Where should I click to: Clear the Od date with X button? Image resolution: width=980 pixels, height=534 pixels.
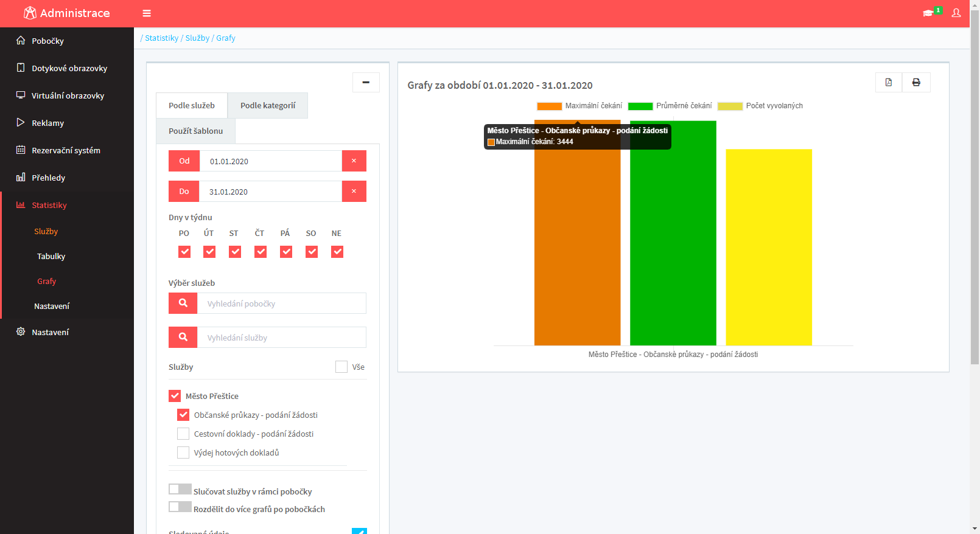pos(354,161)
